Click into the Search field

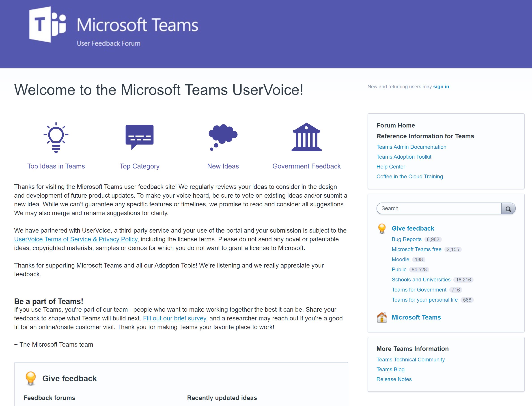coord(439,209)
